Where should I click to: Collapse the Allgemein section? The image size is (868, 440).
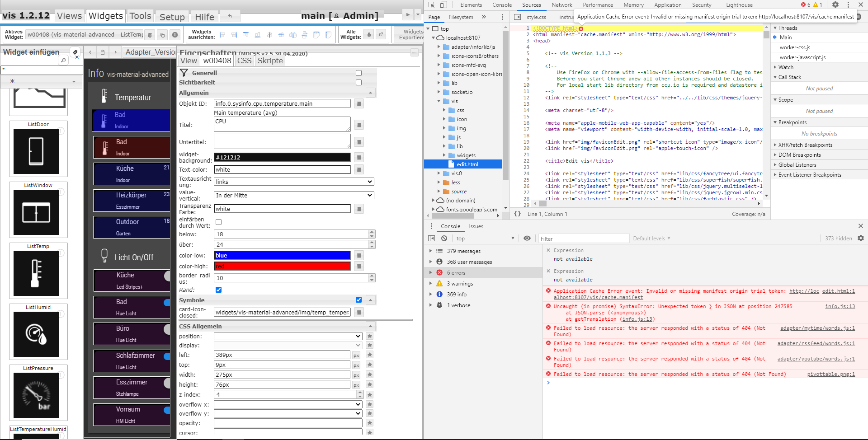(x=371, y=93)
